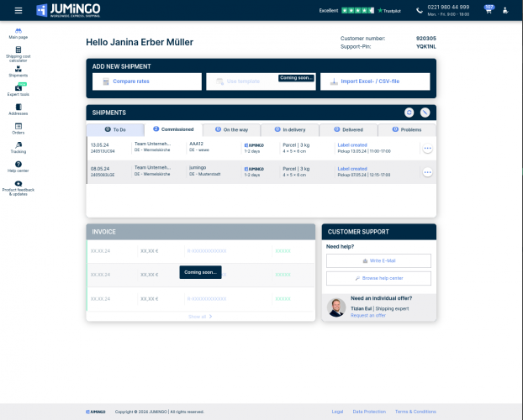Open the Trustpilot rating badge
The height and width of the screenshot is (420, 523).
click(x=360, y=11)
